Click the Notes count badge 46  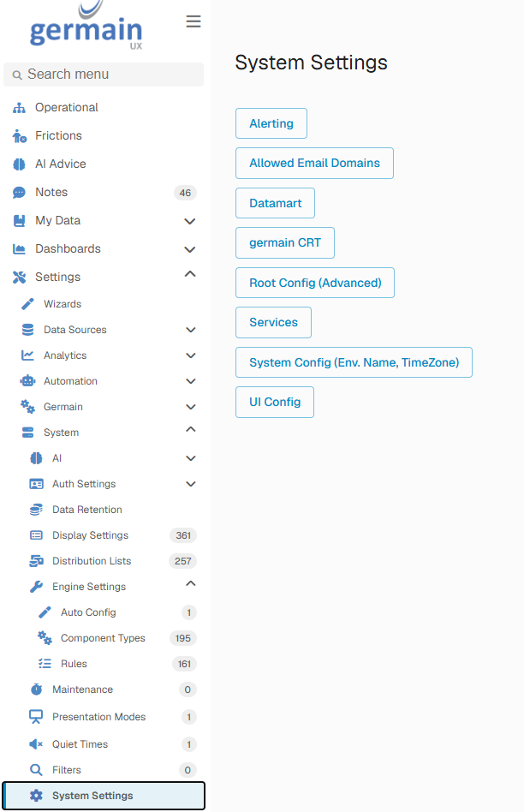(185, 194)
